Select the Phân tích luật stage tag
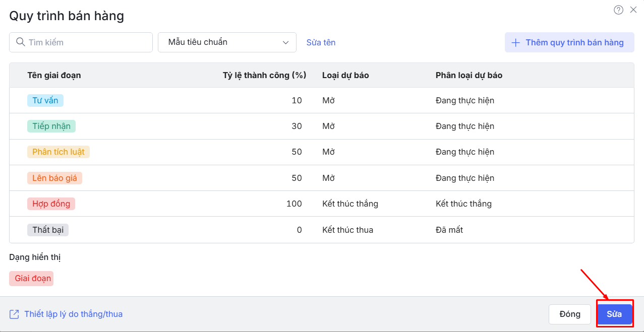Image resolution: width=644 pixels, height=332 pixels. pyautogui.click(x=58, y=152)
